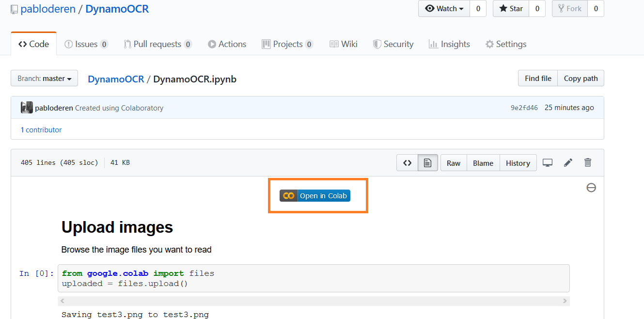The width and height of the screenshot is (644, 319).
Task: Click the Fork button
Action: 570,8
